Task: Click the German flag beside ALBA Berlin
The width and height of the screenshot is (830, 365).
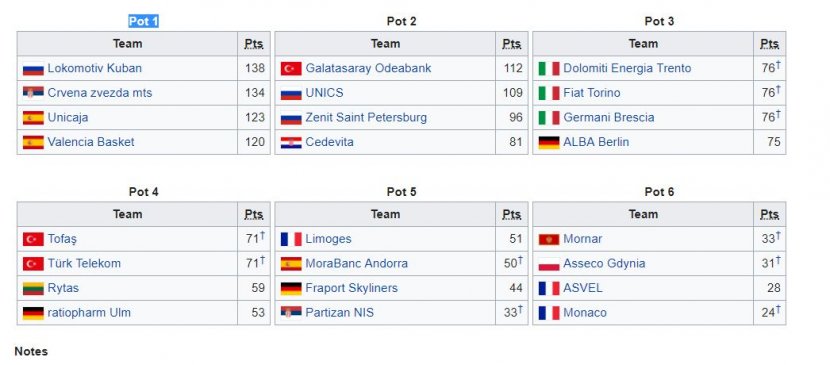Action: click(548, 143)
